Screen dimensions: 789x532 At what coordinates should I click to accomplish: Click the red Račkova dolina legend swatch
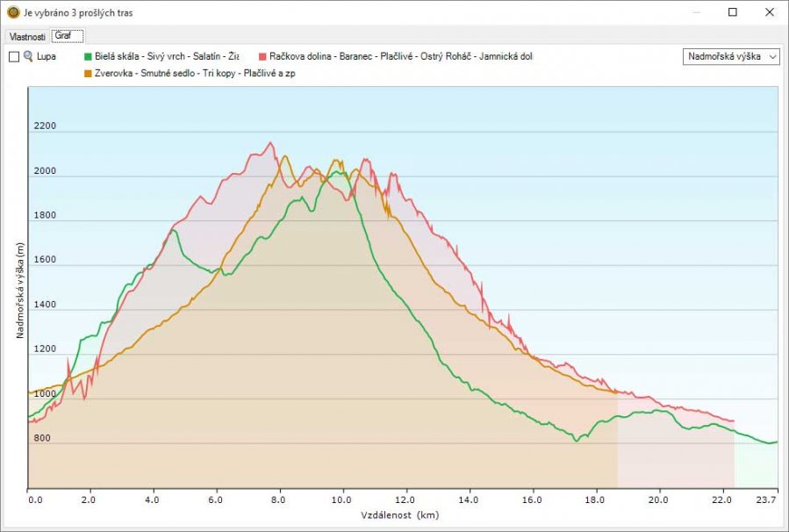[263, 56]
